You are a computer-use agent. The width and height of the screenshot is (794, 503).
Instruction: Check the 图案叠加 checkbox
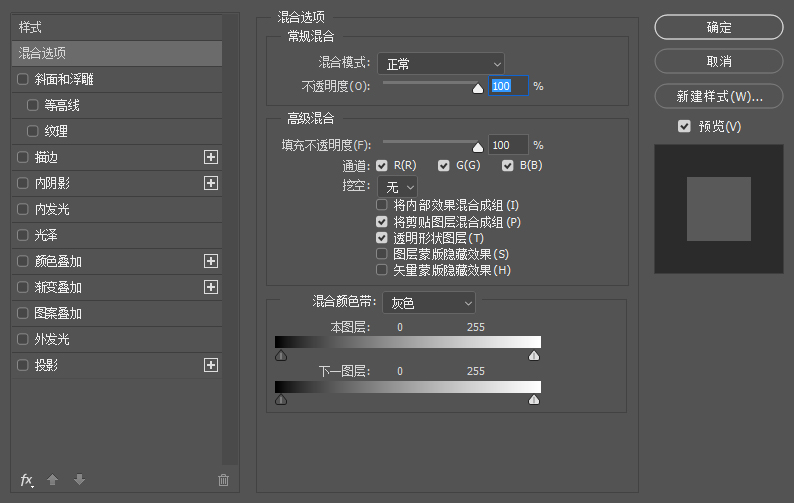coord(23,313)
